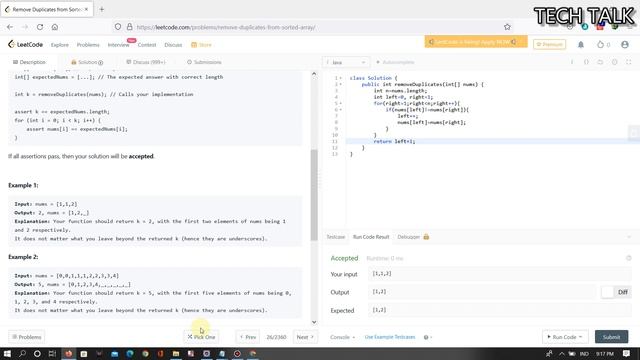Close the Remove Duplicates browser tab
Image resolution: width=640 pixels, height=360 pixels.
(x=87, y=9)
